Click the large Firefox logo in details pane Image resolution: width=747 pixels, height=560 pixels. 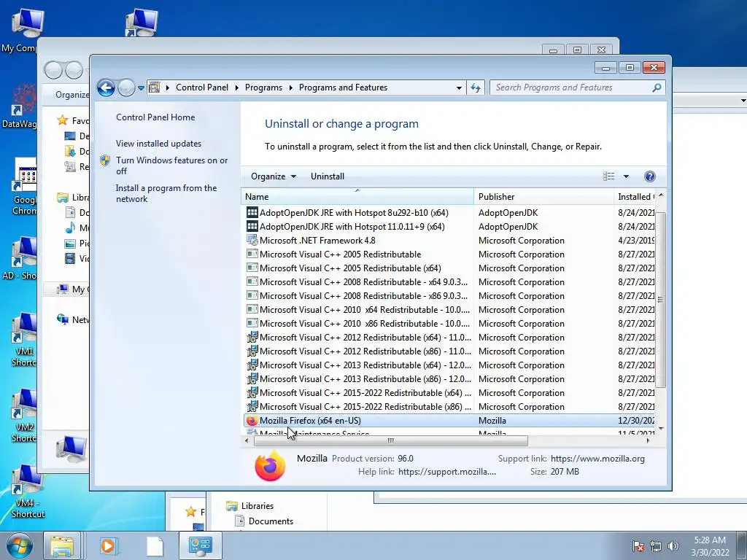click(x=270, y=465)
